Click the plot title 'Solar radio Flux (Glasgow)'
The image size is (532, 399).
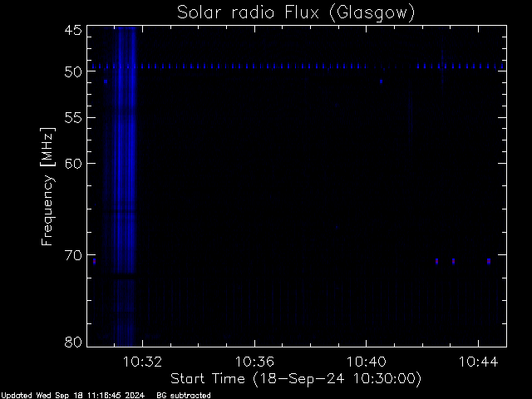[296, 13]
